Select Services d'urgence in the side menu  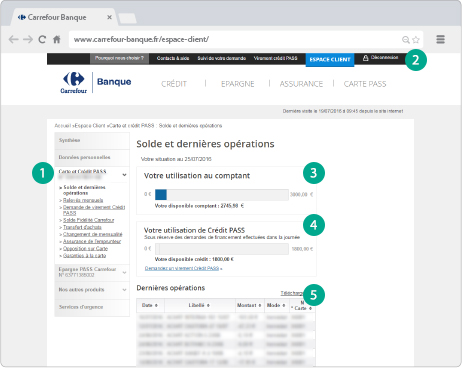[92, 307]
